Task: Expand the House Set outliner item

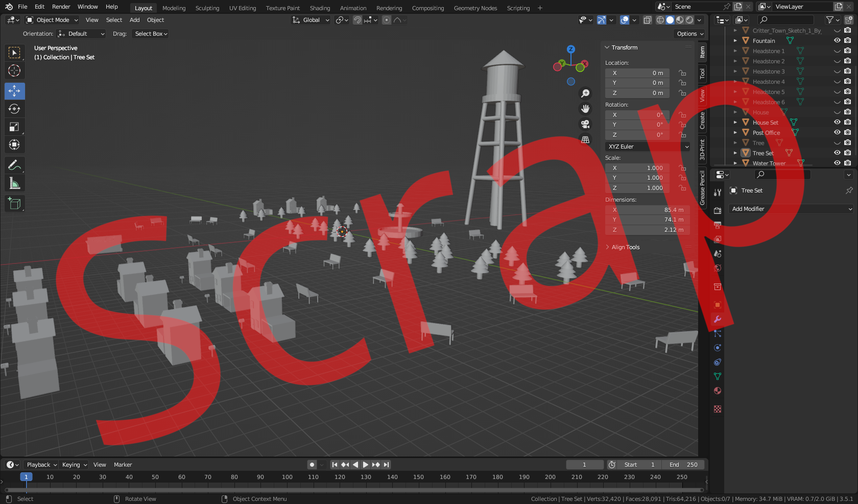Action: [x=735, y=122]
